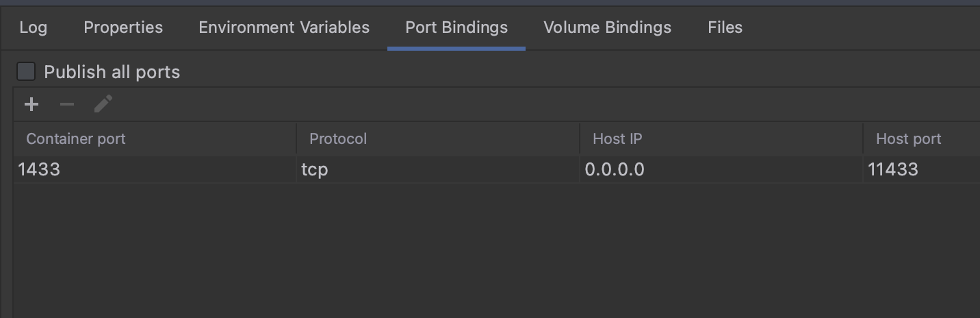Select the Port Bindings tab
The width and height of the screenshot is (980, 318).
click(x=456, y=27)
